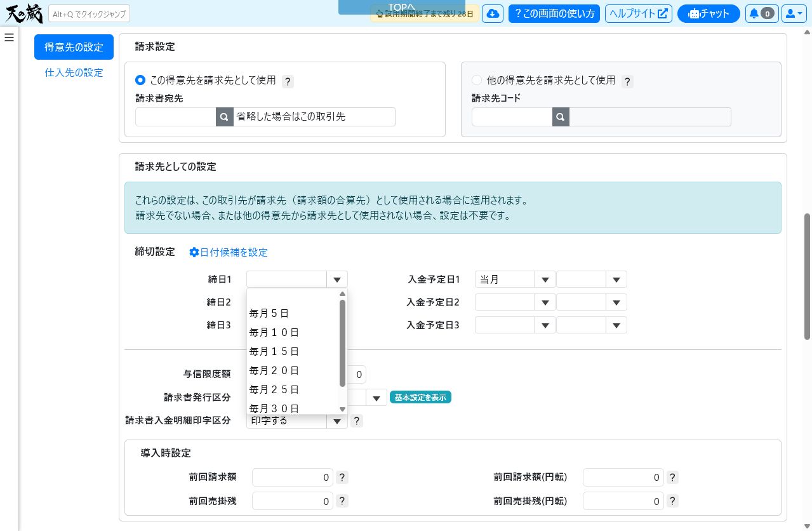Choose 毎月５日 from the list
812x531 pixels.
tap(293, 313)
